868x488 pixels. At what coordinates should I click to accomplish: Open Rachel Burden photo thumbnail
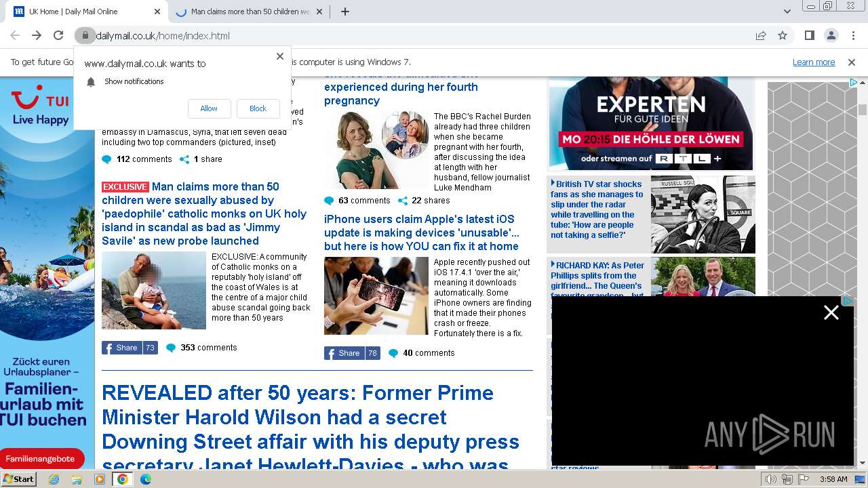376,150
